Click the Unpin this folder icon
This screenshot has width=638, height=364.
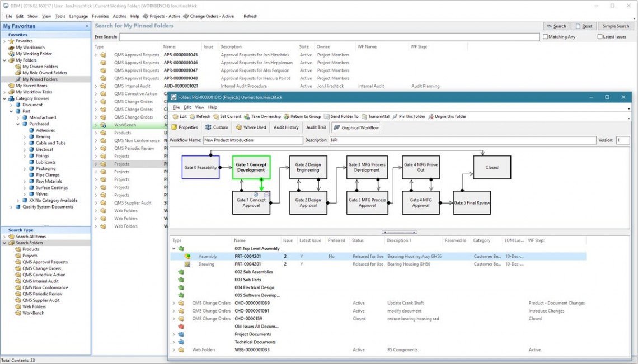431,116
